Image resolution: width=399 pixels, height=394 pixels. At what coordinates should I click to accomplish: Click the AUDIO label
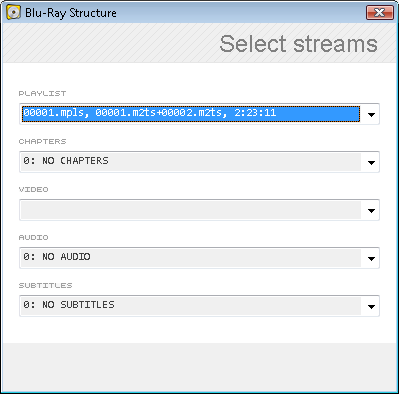[x=33, y=237]
